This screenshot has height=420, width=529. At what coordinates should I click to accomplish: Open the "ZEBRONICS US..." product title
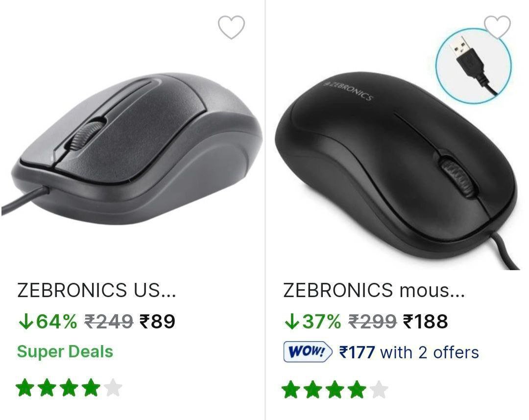(x=96, y=290)
